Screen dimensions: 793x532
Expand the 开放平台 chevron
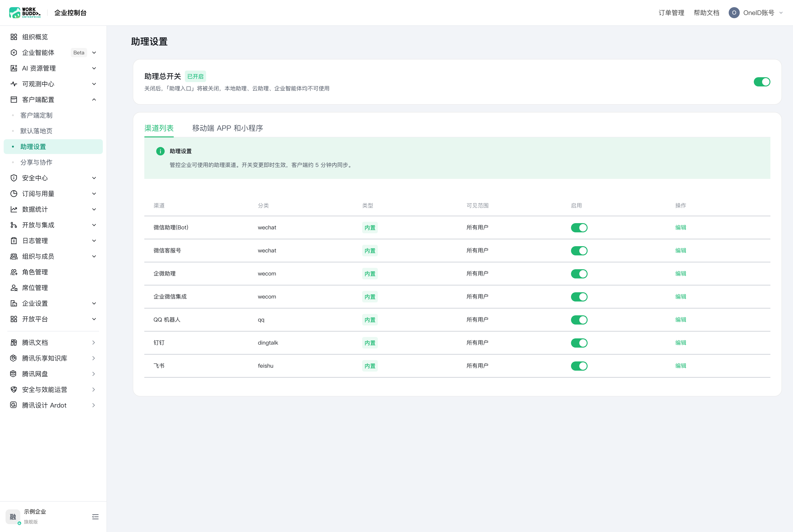point(94,319)
